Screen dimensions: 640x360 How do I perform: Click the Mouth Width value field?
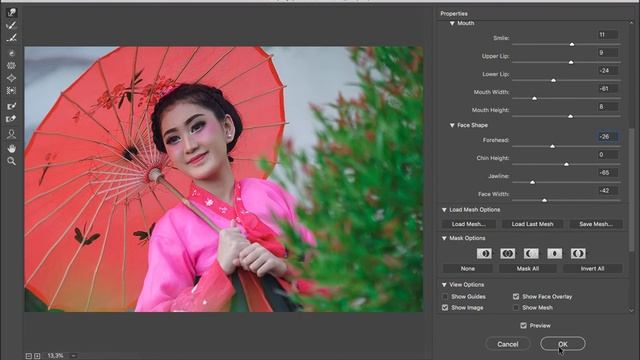608,89
